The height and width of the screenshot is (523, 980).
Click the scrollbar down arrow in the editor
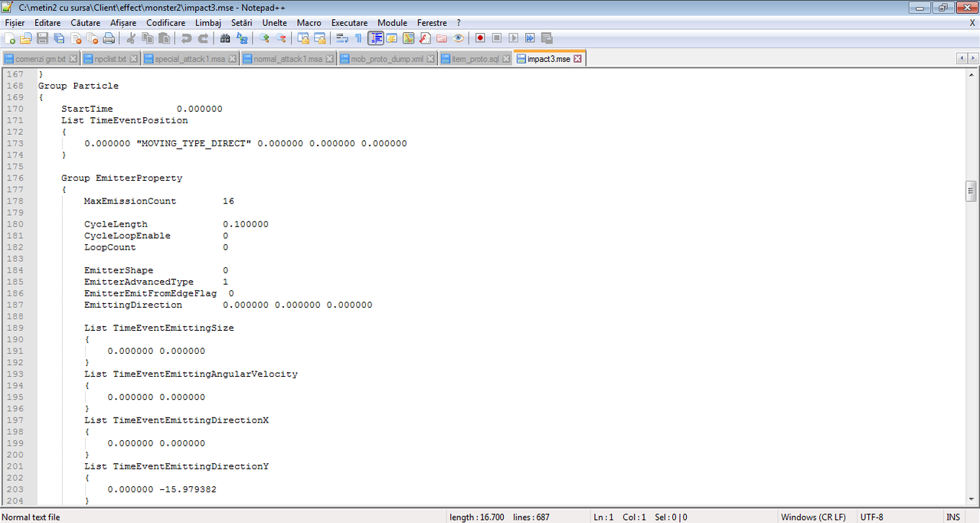click(971, 499)
